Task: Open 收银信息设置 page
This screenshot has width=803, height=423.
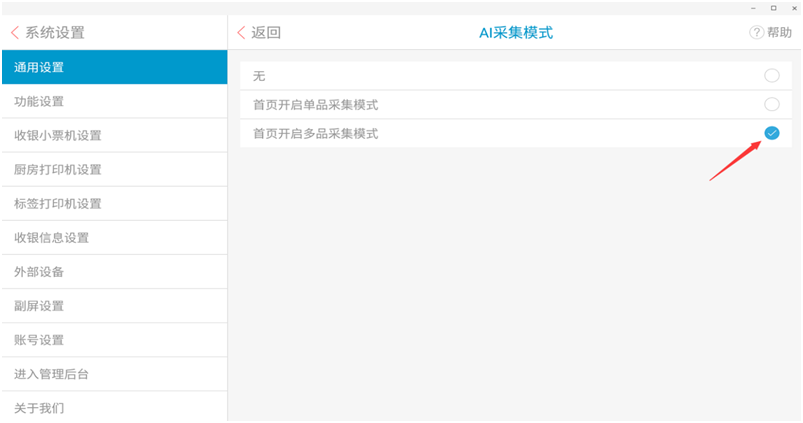Action: [x=114, y=238]
